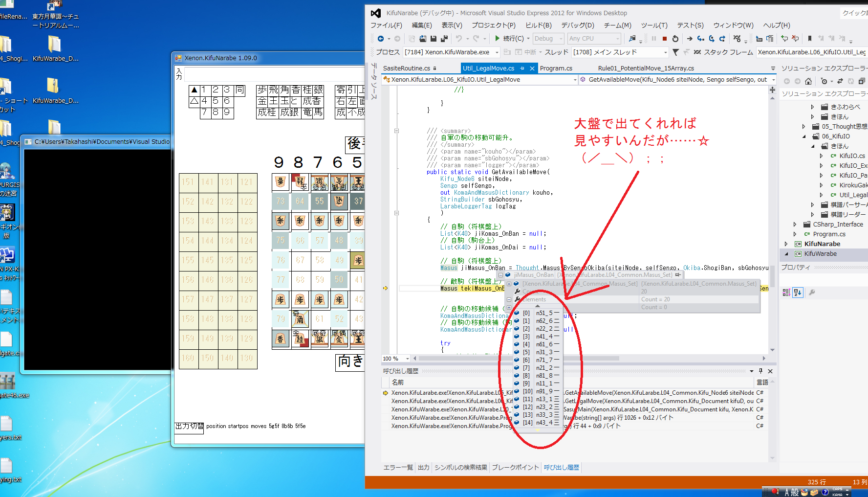The width and height of the screenshot is (868, 497).
Task: Click Step Out debug icon
Action: coord(722,39)
